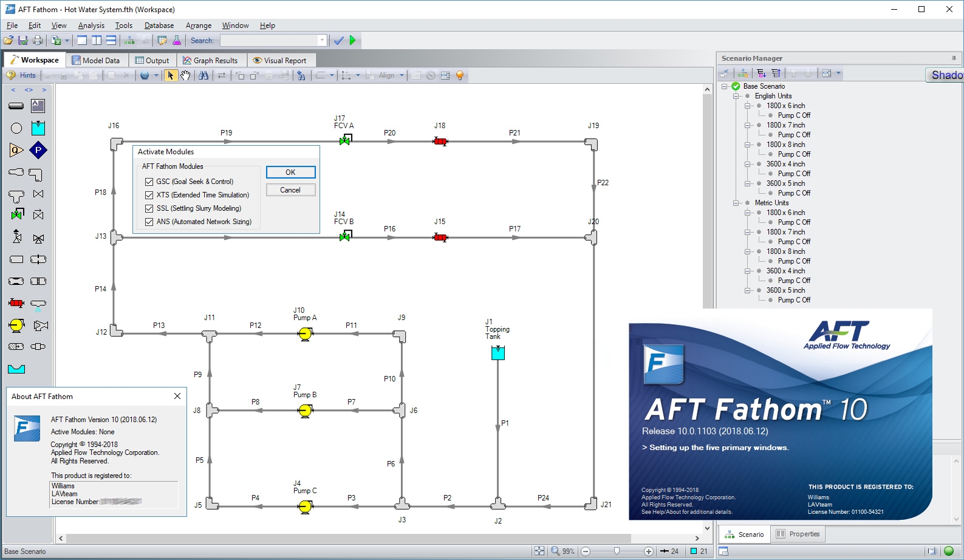Click the light bulb toolbar icon
Viewport: 964px width, 560px height.
tap(460, 75)
